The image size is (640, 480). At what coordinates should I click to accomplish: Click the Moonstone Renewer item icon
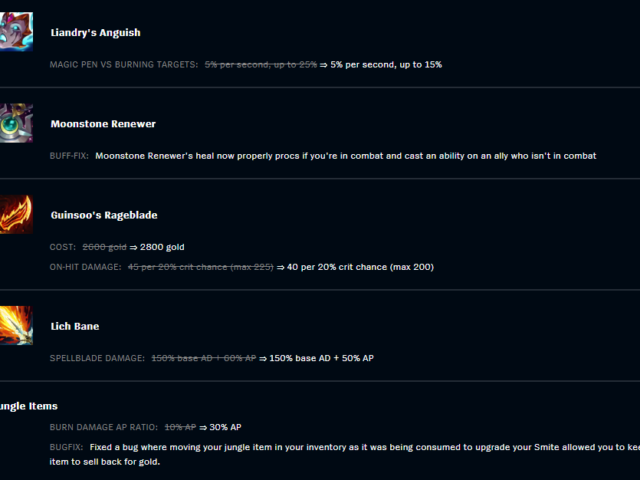click(16, 123)
